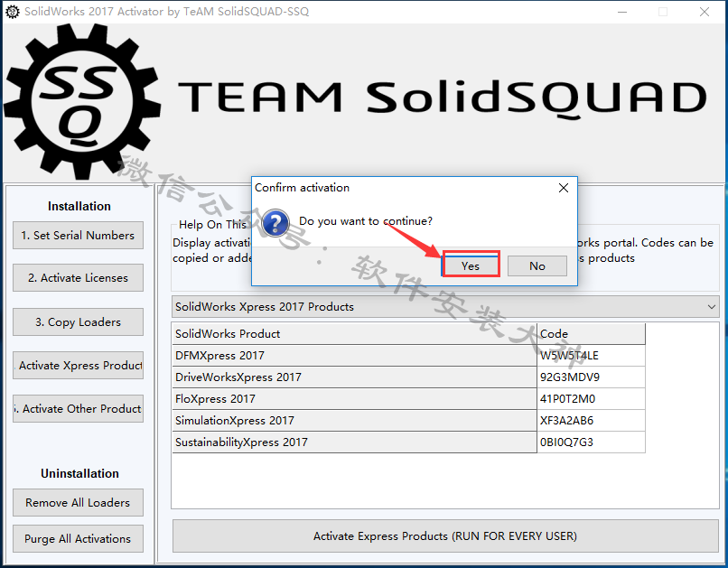The image size is (728, 568).
Task: Choose Copy Loaders step
Action: (78, 322)
